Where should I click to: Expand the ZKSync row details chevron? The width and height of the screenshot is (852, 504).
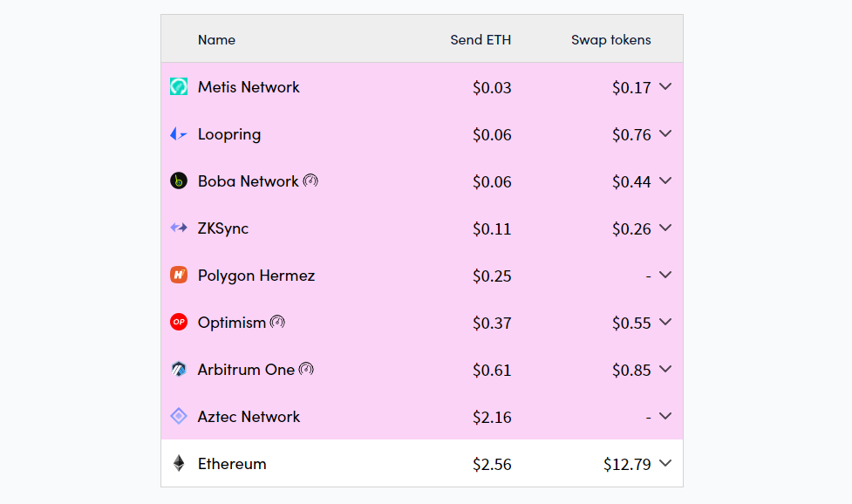coord(666,228)
